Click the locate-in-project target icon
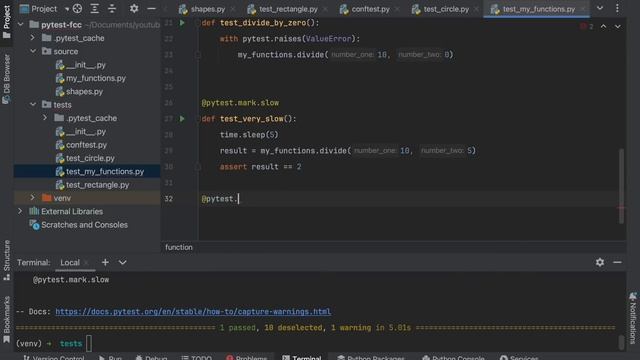The image size is (640, 360). click(x=77, y=9)
